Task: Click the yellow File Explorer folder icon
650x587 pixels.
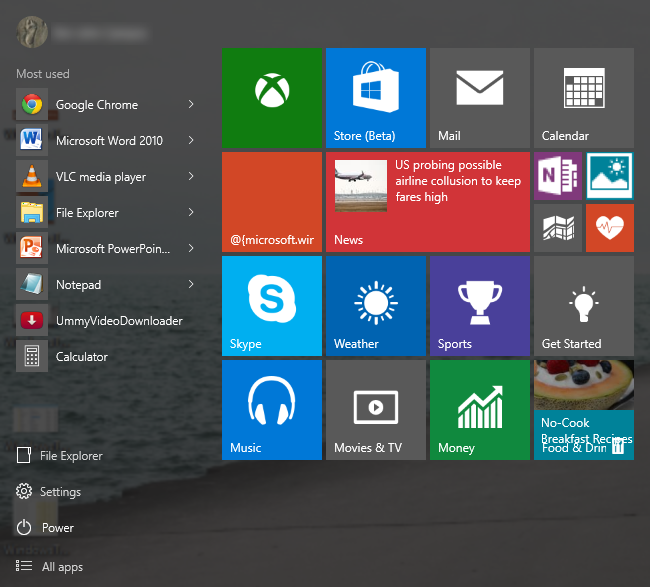Action: (x=32, y=212)
